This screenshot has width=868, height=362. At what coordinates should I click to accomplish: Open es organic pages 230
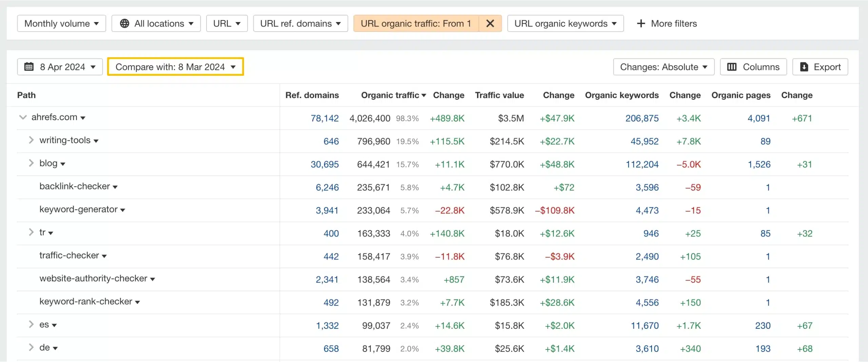(x=763, y=326)
